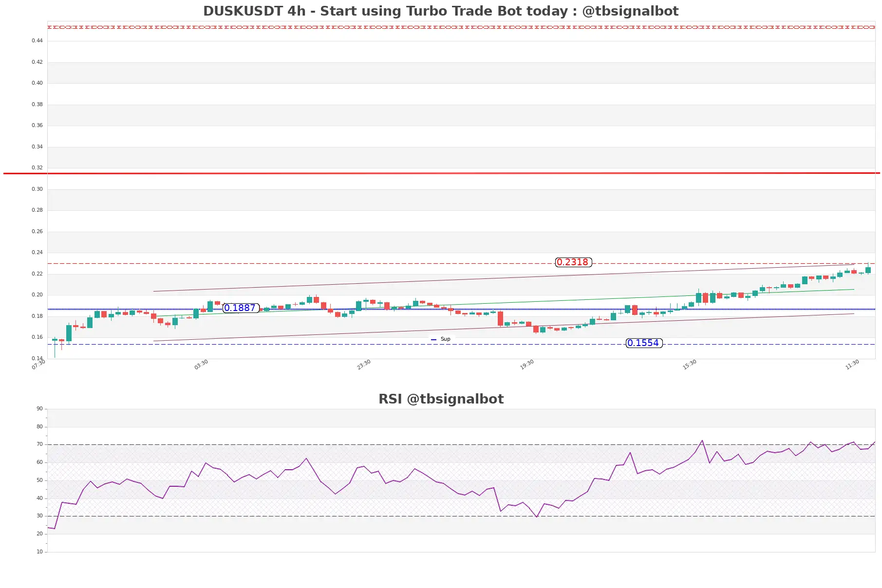The image size is (882, 588).
Task: Click the 11:30 time axis label
Action: [852, 365]
